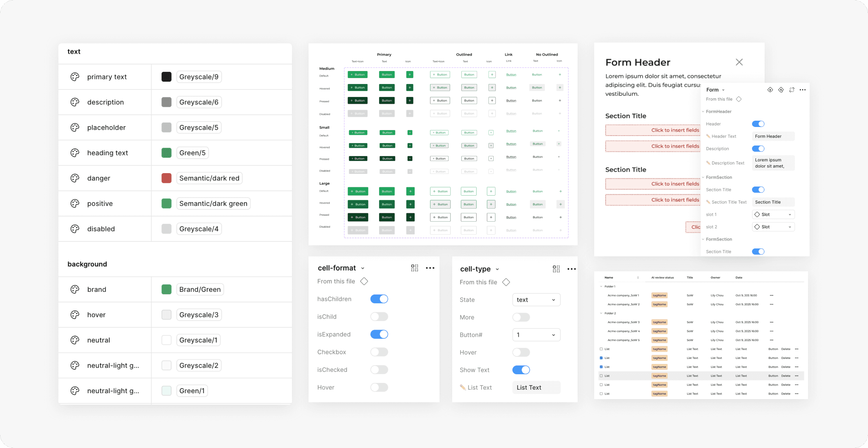Click the reset changes icon in Form panel
Image resolution: width=868 pixels, height=448 pixels.
[781, 90]
